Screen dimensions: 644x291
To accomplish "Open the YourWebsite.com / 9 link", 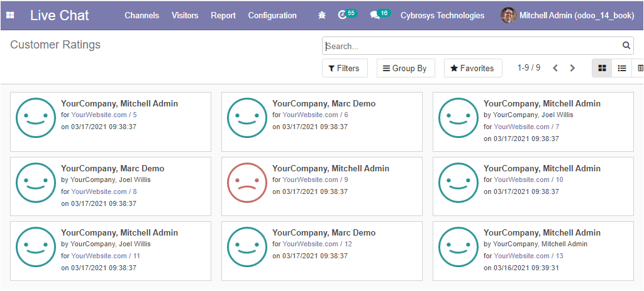I will tap(315, 180).
